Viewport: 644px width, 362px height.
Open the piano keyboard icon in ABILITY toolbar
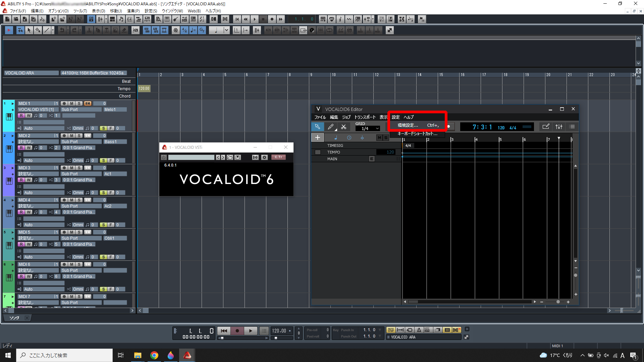(x=167, y=19)
